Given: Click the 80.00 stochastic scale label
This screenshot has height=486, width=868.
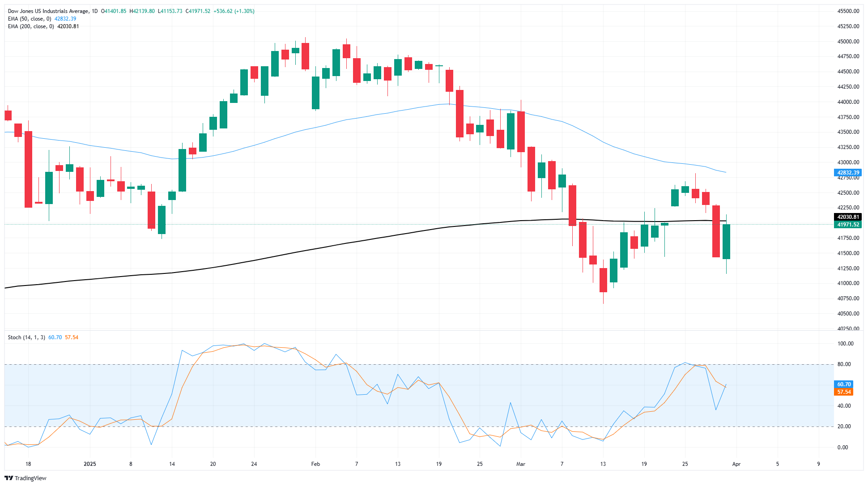Looking at the screenshot, I should (844, 364).
